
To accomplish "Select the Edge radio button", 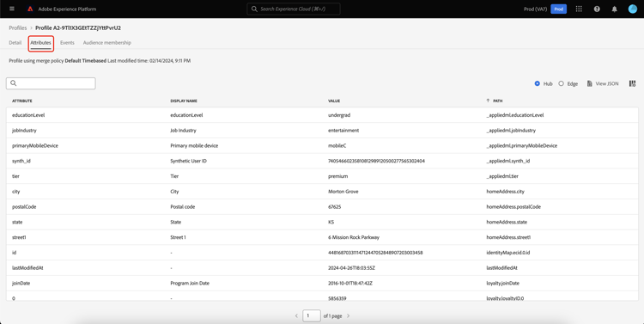I will [x=561, y=83].
